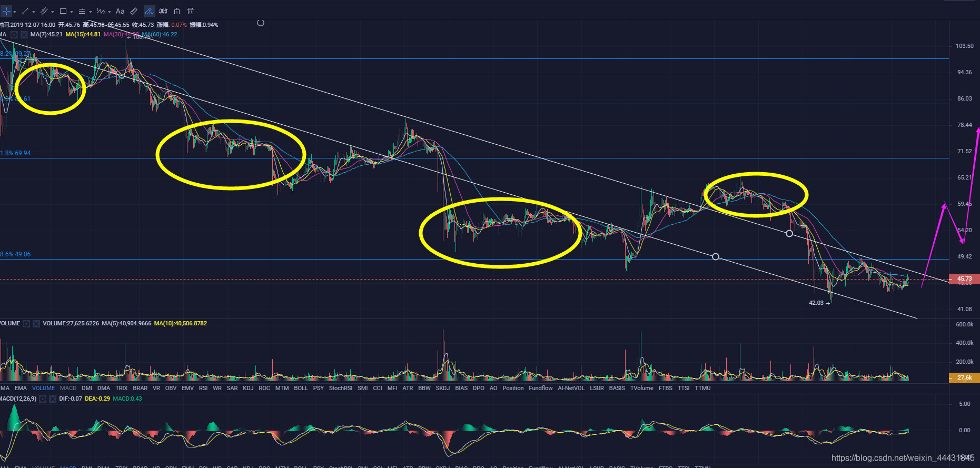Click the DEA:-0.29 MACD legend value
The width and height of the screenshot is (980, 468).
pyautogui.click(x=97, y=399)
